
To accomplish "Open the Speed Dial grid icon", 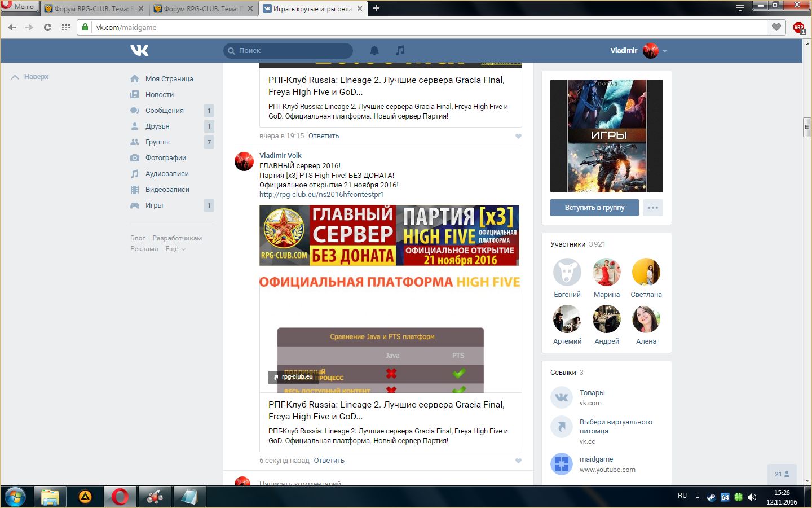I will click(66, 27).
